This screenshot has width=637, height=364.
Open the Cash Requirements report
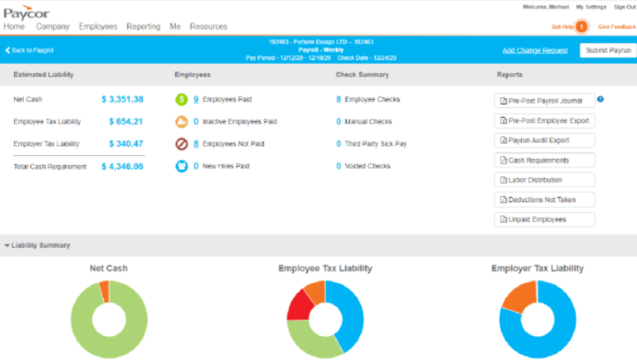tap(544, 160)
